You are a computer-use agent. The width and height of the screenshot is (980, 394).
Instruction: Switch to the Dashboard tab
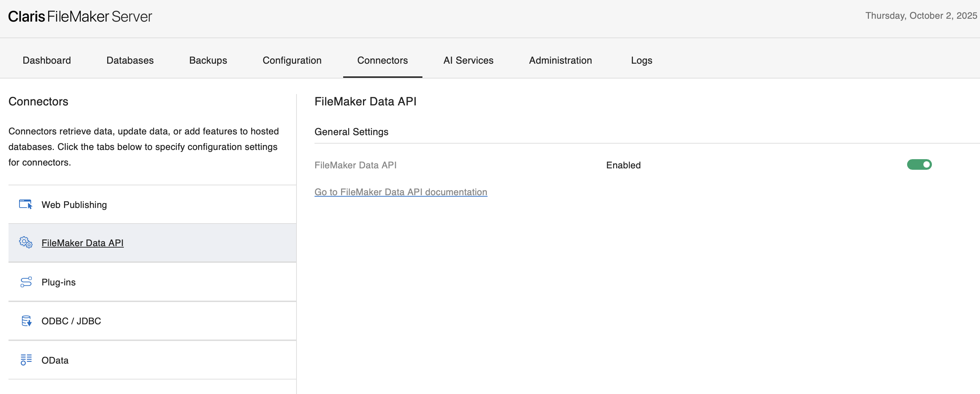pos(46,60)
